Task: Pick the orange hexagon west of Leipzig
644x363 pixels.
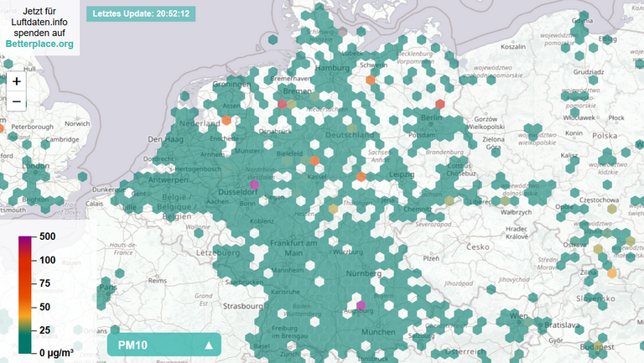Action: 361,177
